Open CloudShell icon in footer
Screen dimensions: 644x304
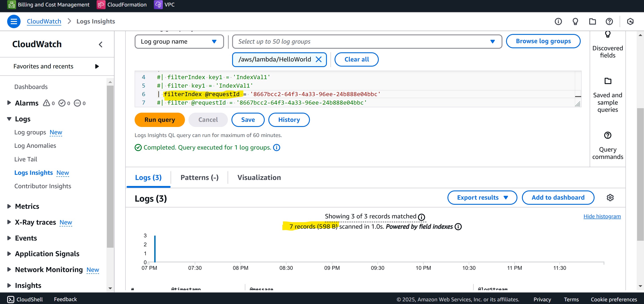pos(11,299)
